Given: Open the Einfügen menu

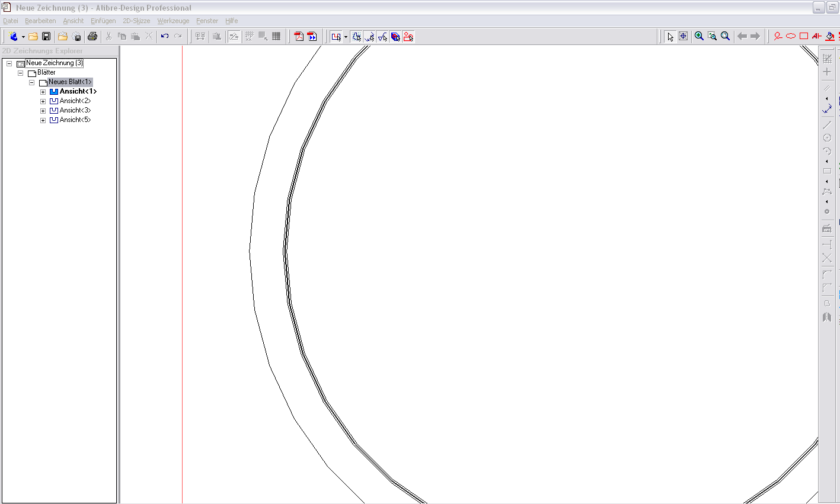Looking at the screenshot, I should [x=103, y=21].
